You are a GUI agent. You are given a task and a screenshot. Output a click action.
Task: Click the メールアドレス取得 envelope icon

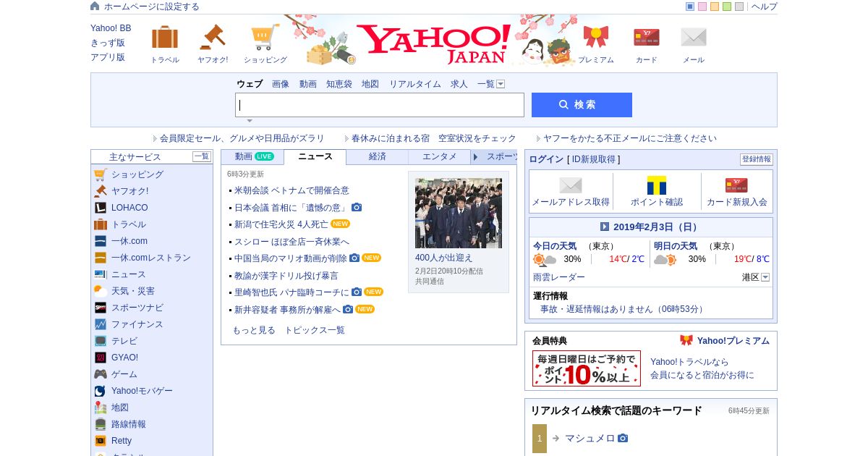tap(571, 185)
